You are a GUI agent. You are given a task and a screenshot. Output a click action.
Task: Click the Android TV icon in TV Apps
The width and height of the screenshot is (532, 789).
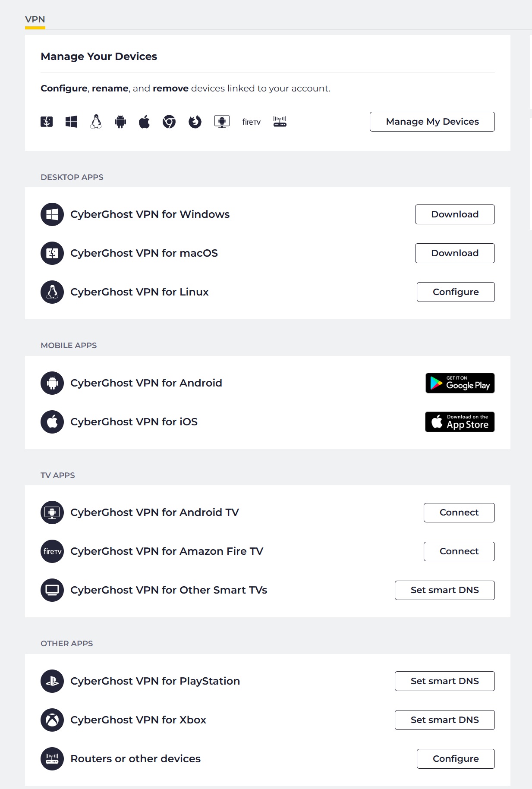pos(52,512)
